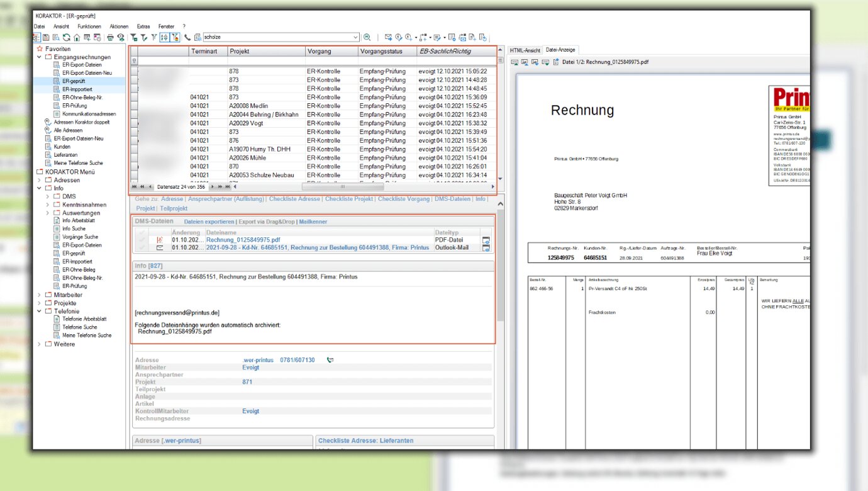Expand the Mitarbeiter tree node

[x=40, y=295]
